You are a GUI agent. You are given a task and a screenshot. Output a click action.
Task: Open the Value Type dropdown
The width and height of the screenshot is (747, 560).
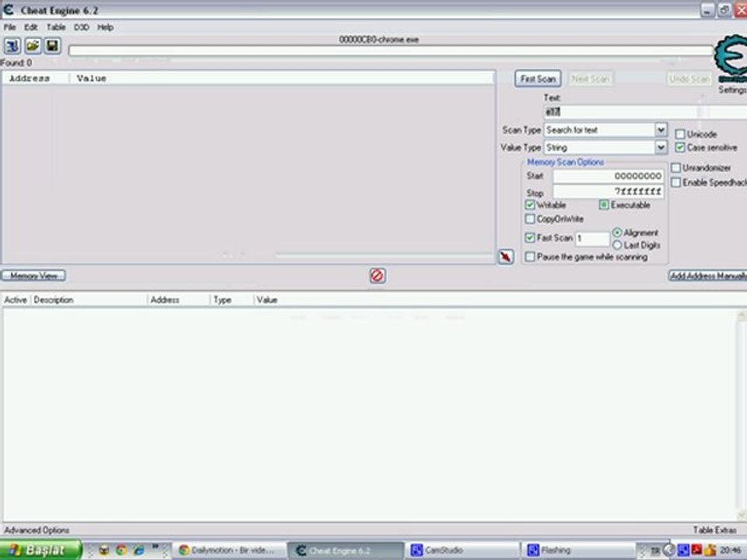coord(661,148)
